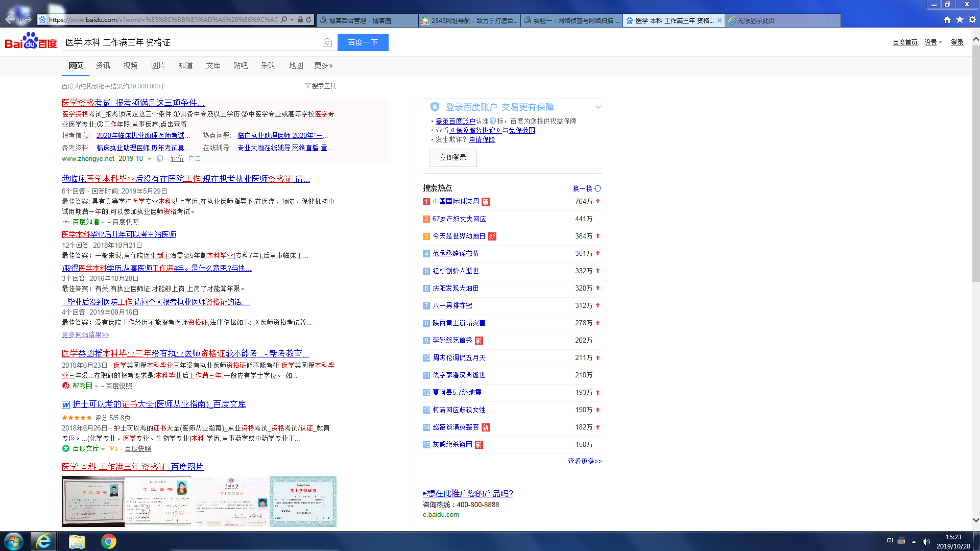Open 搜索工具 filter options
This screenshot has height=551, width=980.
321,86
